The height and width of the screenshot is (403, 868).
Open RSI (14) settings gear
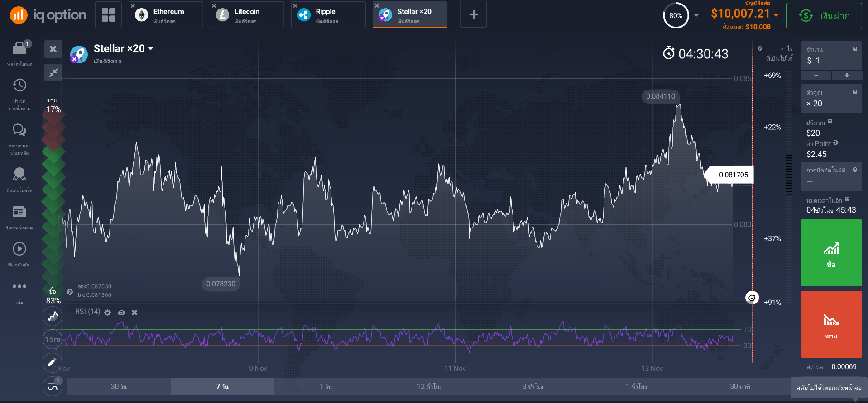107,313
